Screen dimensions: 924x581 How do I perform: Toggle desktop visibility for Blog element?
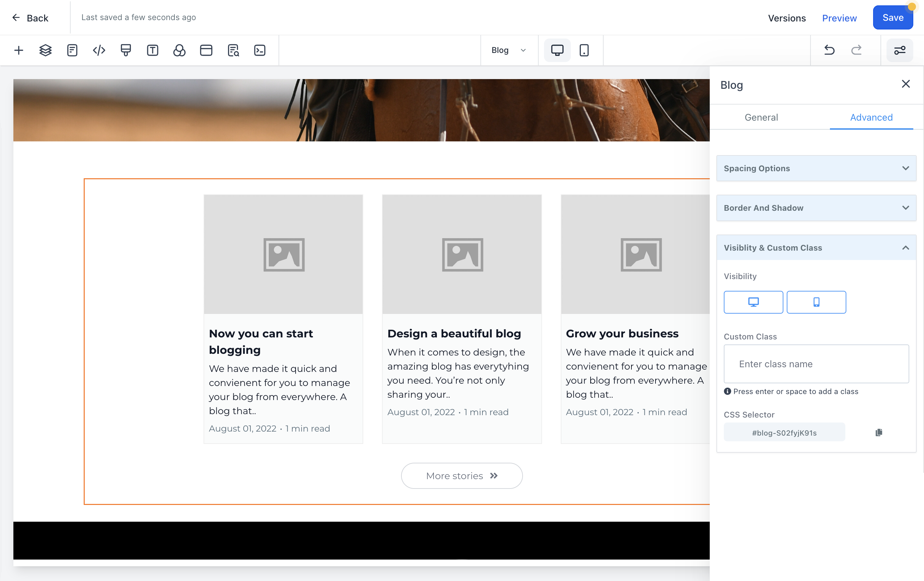(753, 302)
